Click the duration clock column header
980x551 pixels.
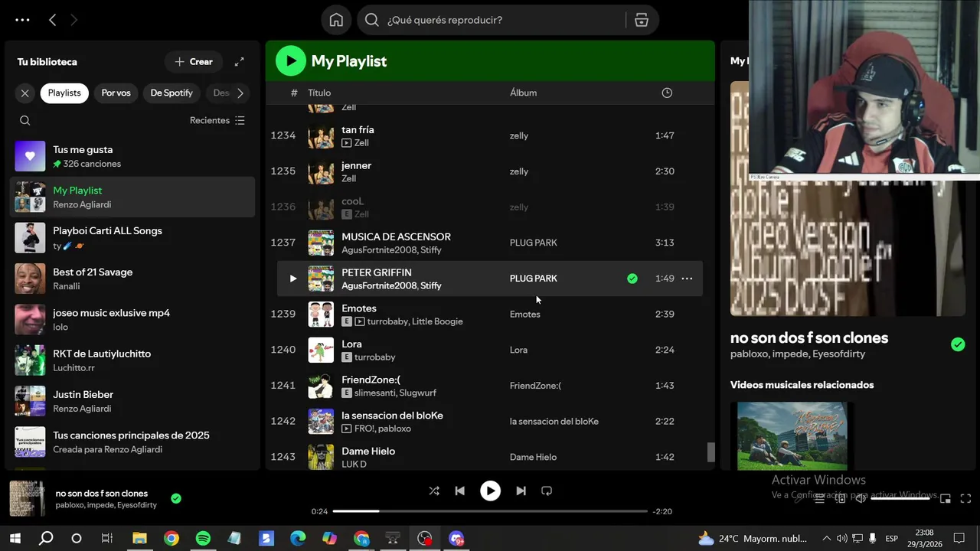tap(667, 93)
